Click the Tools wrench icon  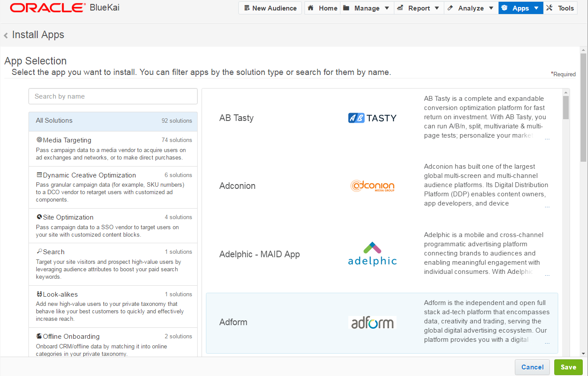point(549,8)
